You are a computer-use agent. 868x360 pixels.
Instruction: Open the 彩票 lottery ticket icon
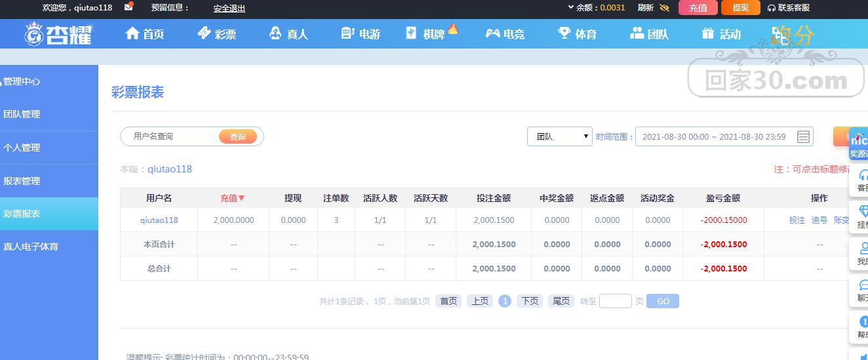click(x=204, y=33)
